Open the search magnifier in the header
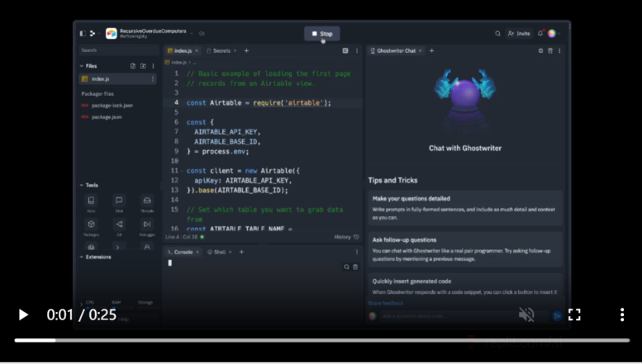The width and height of the screenshot is (642, 364). click(497, 34)
